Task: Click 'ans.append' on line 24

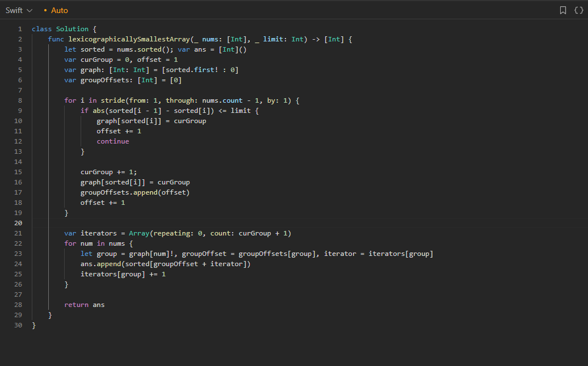Action: pos(100,264)
